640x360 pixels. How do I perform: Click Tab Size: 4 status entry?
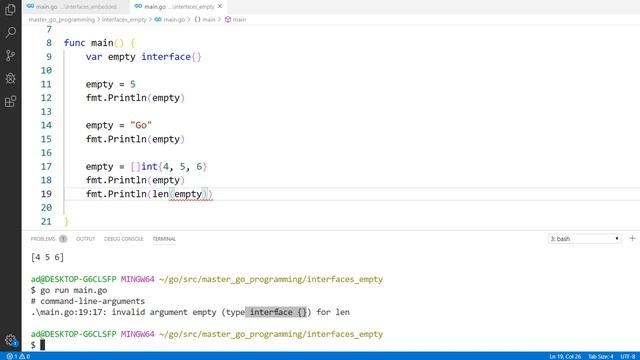pyautogui.click(x=600, y=356)
